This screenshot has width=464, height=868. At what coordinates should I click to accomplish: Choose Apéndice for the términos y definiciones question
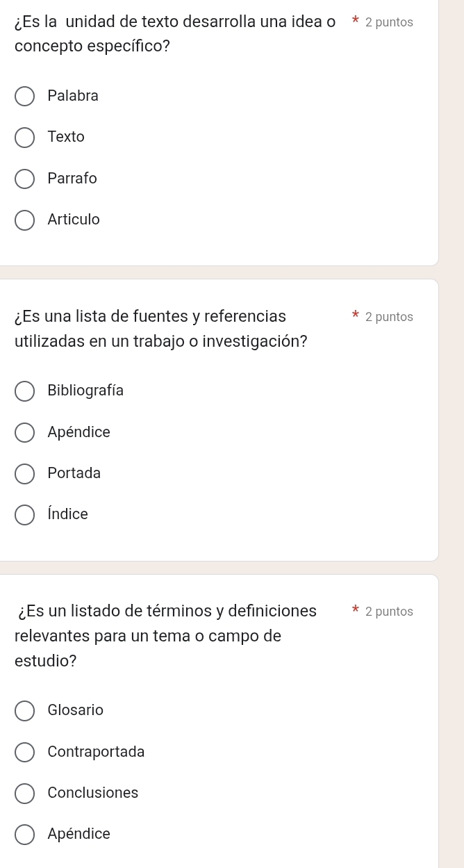25,835
